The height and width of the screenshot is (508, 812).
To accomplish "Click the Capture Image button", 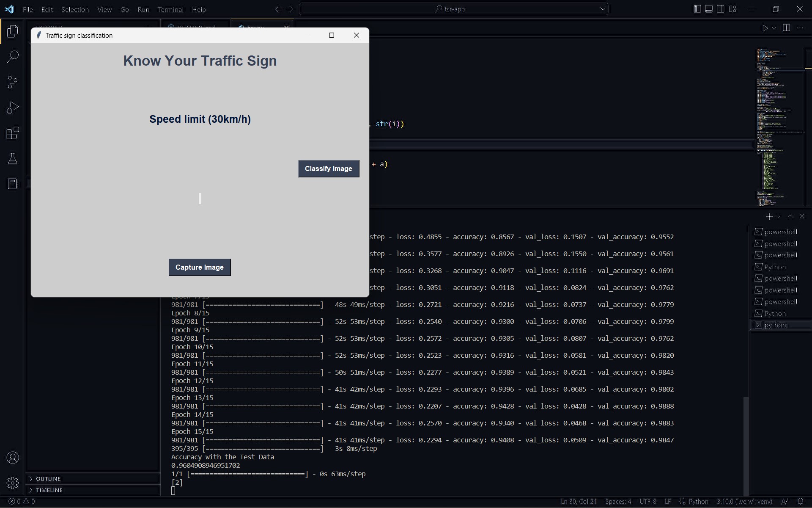I will click(x=200, y=268).
